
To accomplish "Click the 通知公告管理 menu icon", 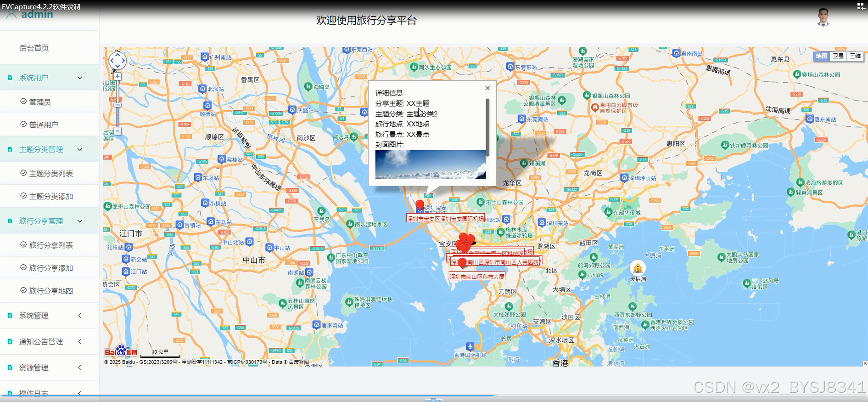I will click(x=10, y=341).
